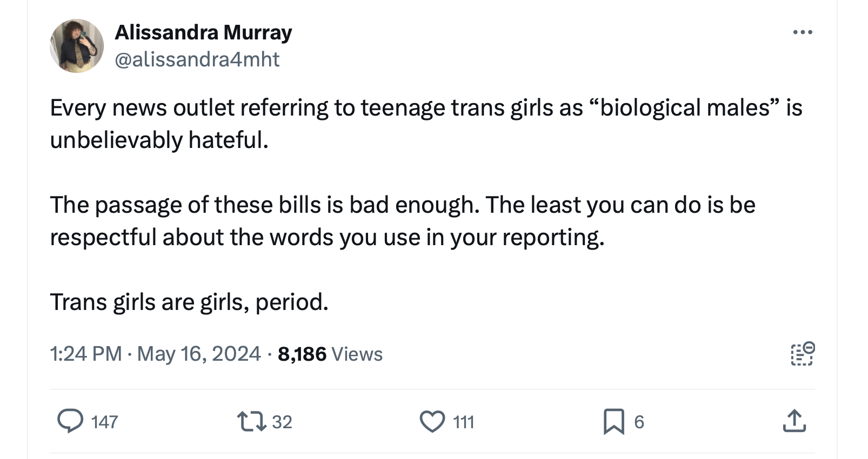View the 8,186 Views analytics

330,354
